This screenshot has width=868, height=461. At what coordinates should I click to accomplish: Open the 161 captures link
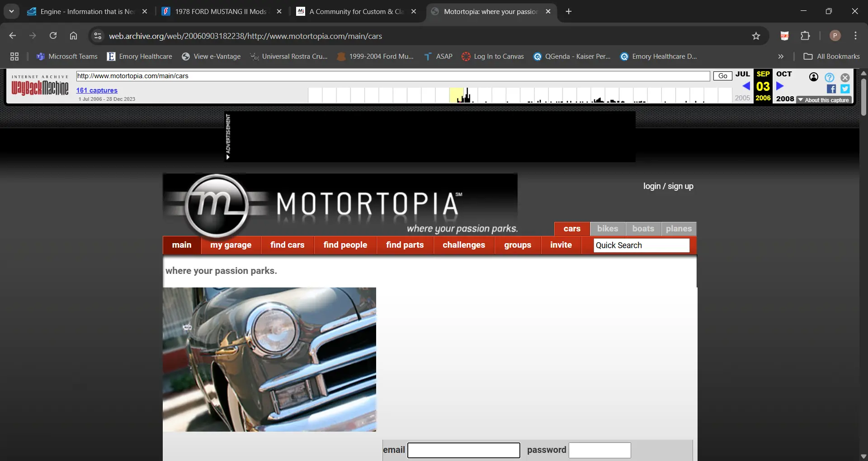[97, 90]
